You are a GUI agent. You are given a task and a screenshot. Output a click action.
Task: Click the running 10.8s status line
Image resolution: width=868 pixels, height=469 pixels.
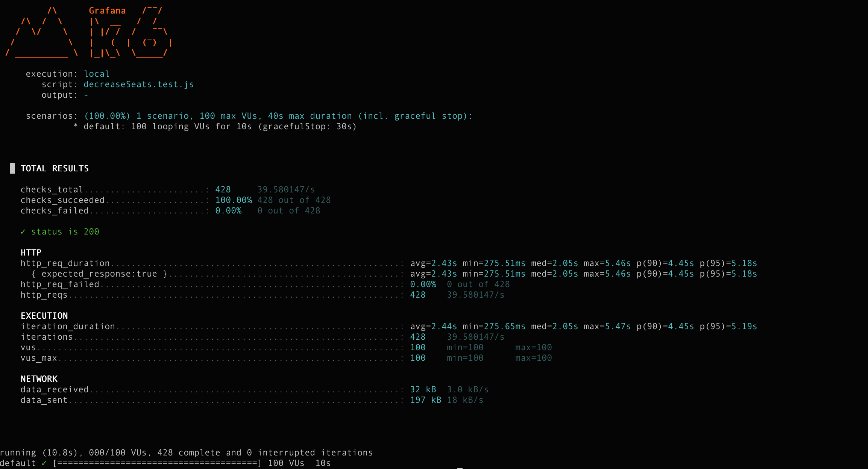pyautogui.click(x=186, y=453)
